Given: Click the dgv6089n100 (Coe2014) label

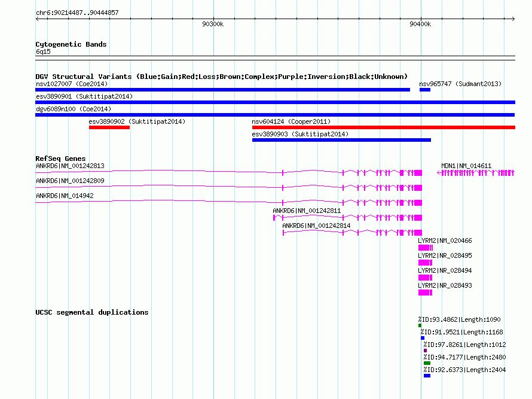Looking at the screenshot, I should click(74, 109).
